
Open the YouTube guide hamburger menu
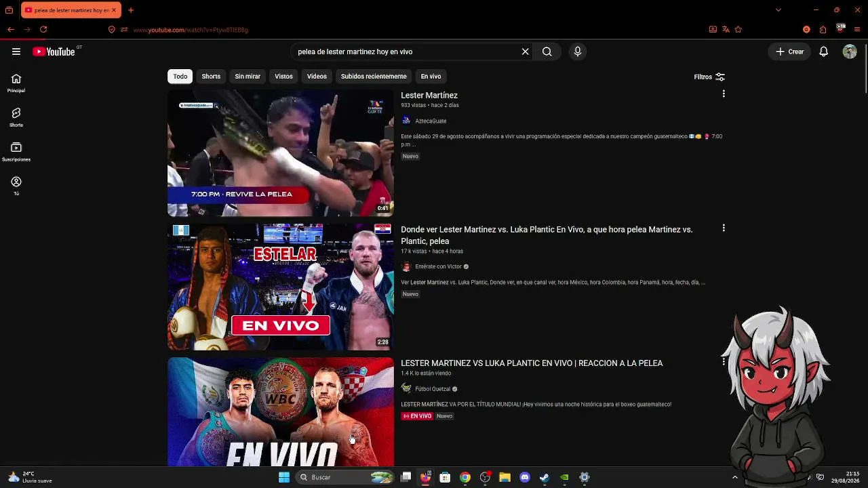[x=16, y=52]
